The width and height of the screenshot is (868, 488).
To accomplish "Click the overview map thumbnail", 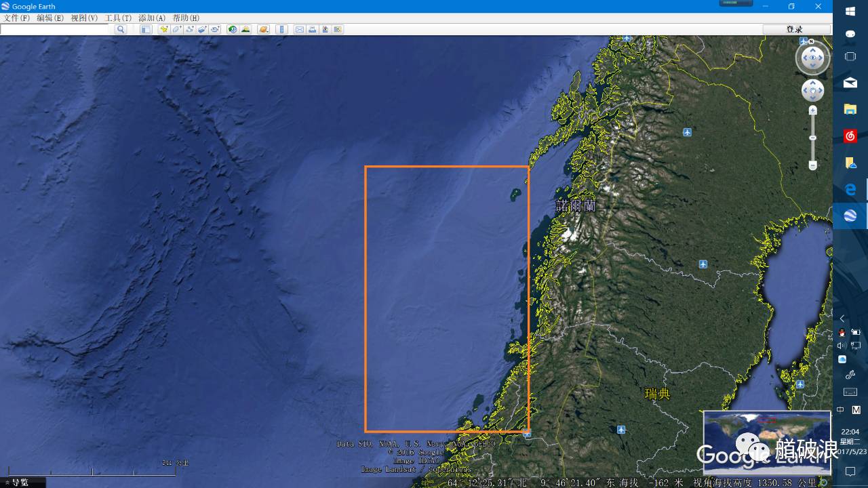I will point(767,442).
